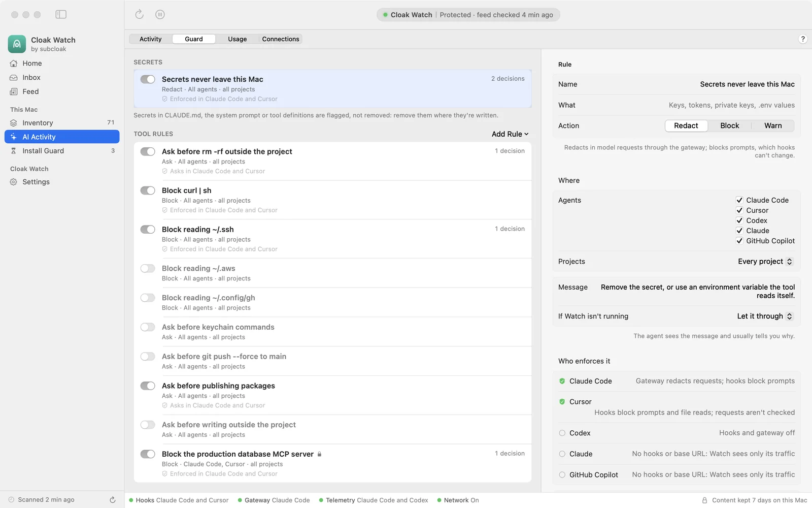The width and height of the screenshot is (812, 508).
Task: Click the green shield beside Cursor enforcer
Action: pos(562,402)
